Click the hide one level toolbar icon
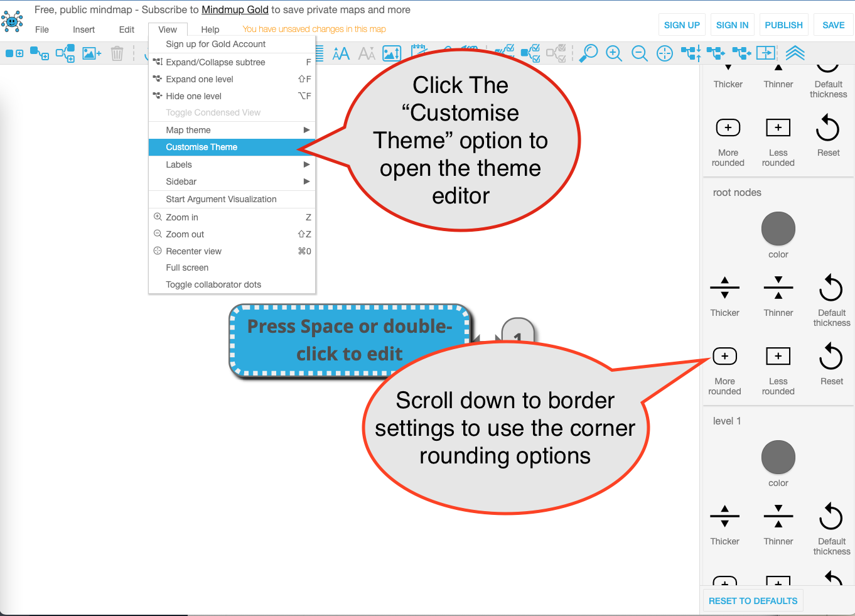This screenshot has height=616, width=855. (741, 53)
